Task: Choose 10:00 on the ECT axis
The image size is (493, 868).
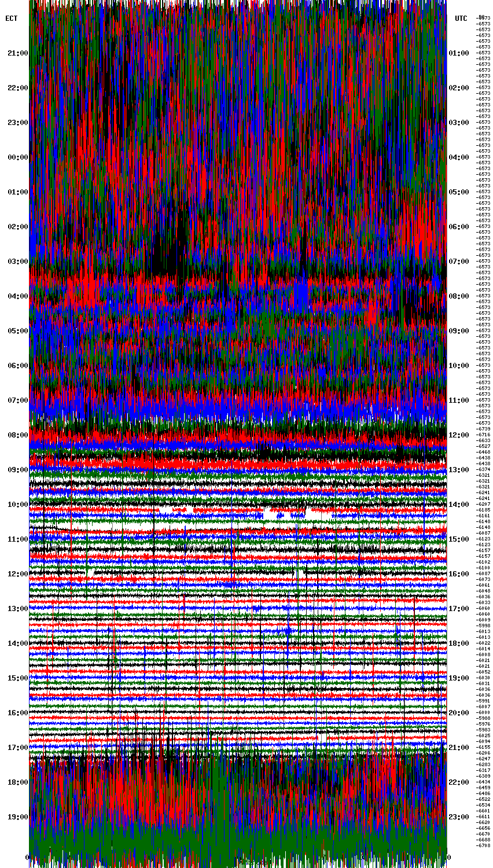Action: (18, 504)
